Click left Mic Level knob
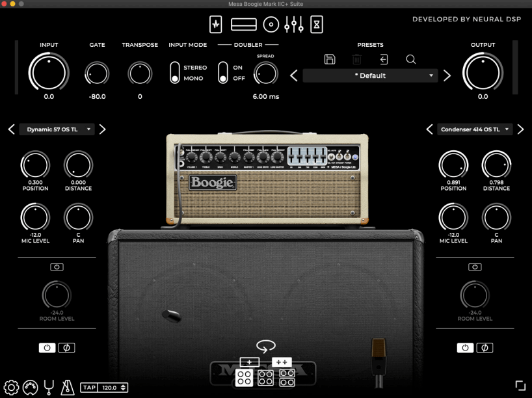532x398 pixels. tap(35, 217)
